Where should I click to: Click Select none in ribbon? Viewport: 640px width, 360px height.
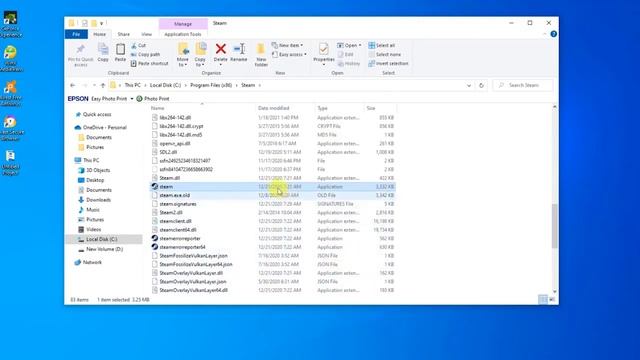click(x=384, y=55)
